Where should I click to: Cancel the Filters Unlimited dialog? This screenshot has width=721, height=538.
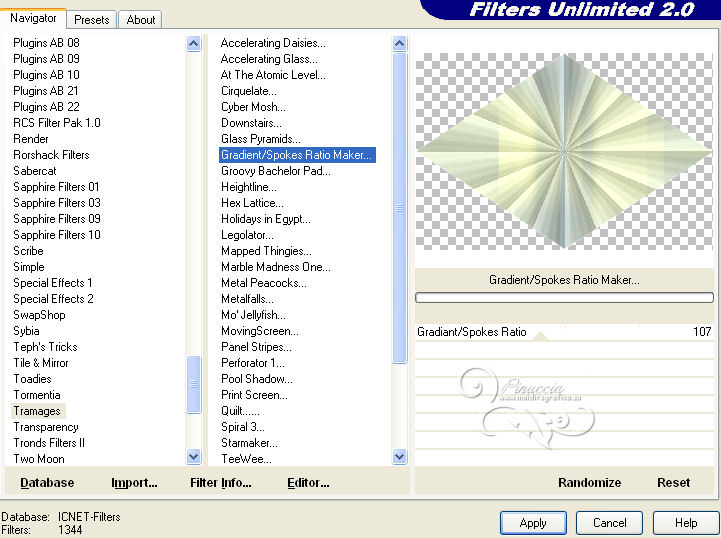(x=610, y=523)
